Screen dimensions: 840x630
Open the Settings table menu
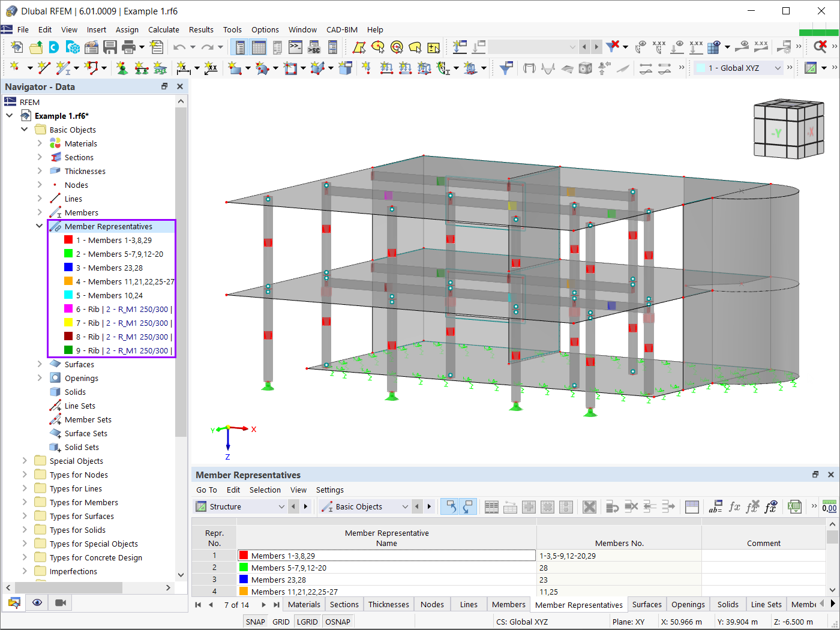tap(330, 490)
